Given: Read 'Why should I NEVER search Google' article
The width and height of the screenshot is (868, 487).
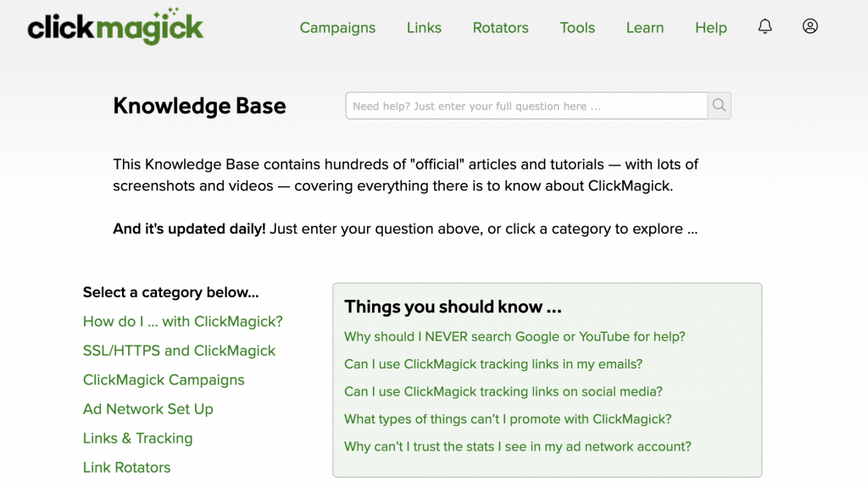Looking at the screenshot, I should point(515,337).
